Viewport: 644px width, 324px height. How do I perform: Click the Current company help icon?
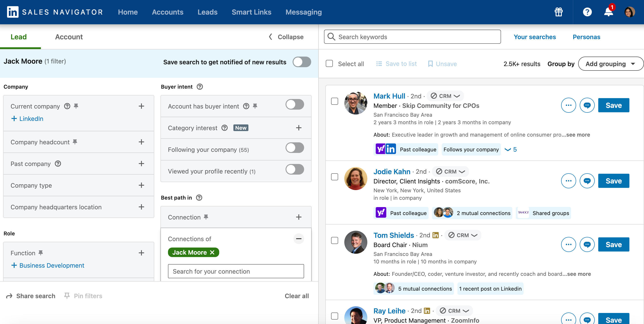(67, 106)
